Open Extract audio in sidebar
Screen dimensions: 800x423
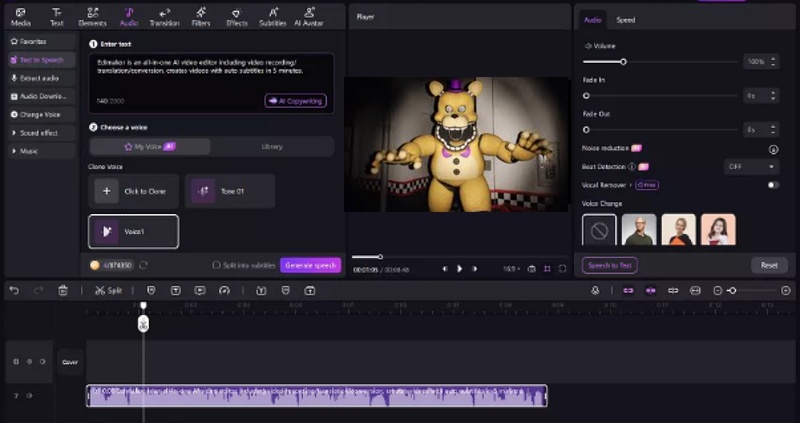41,78
